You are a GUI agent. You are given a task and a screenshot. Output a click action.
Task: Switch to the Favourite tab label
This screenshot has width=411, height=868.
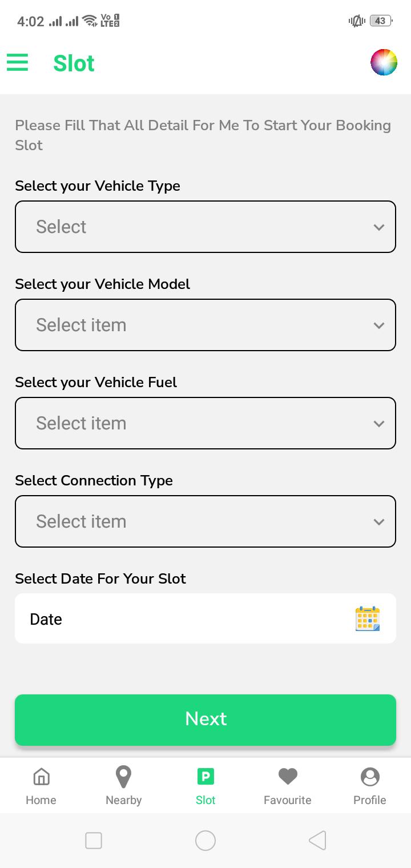[288, 800]
